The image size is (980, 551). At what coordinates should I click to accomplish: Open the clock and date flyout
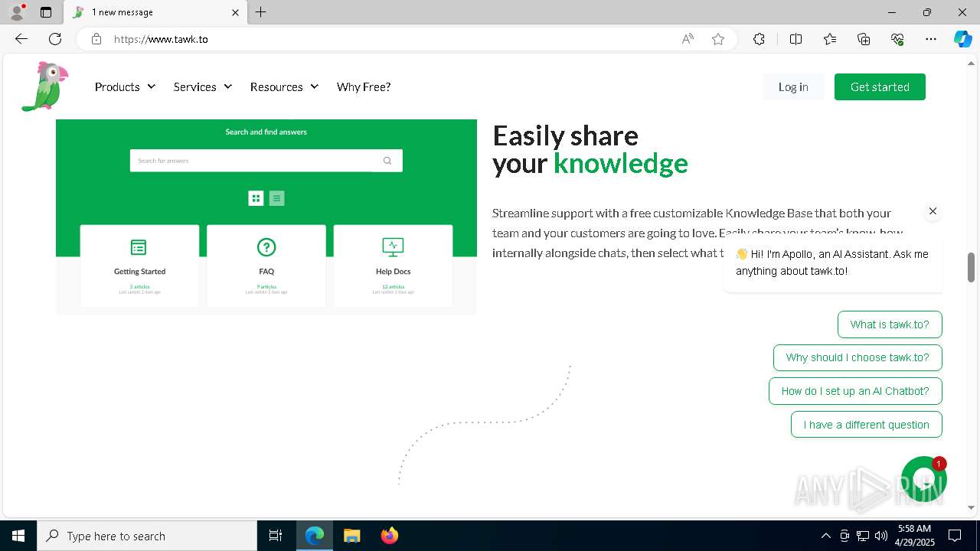914,536
